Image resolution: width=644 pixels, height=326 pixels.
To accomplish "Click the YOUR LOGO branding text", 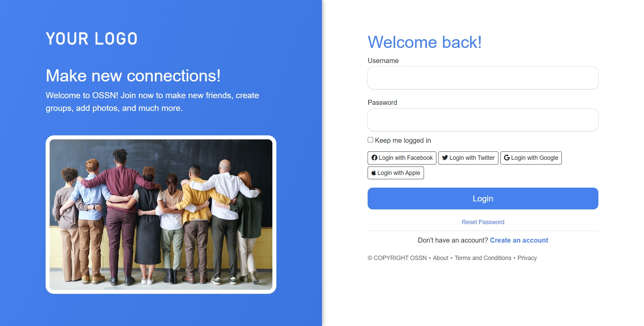I will [92, 39].
